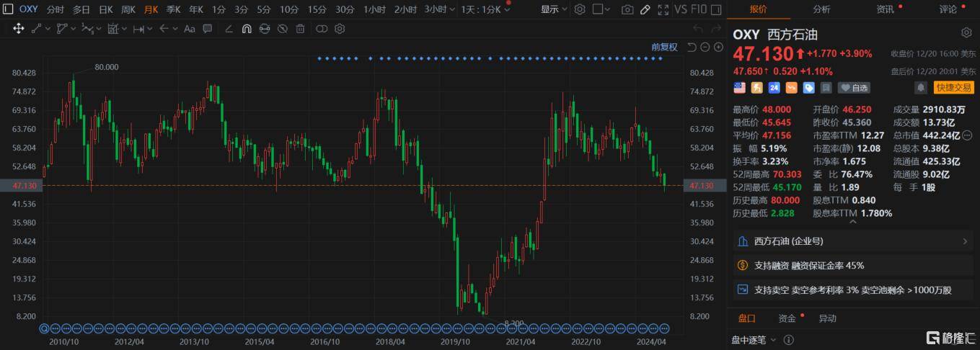
Task: Select the arrow annotation tool
Action: click(164, 29)
